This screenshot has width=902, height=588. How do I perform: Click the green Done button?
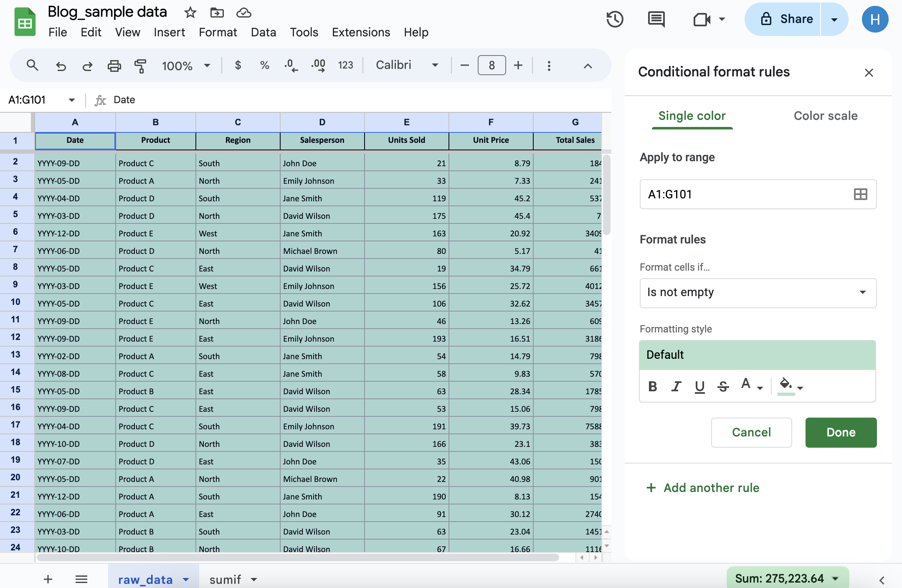(x=841, y=432)
